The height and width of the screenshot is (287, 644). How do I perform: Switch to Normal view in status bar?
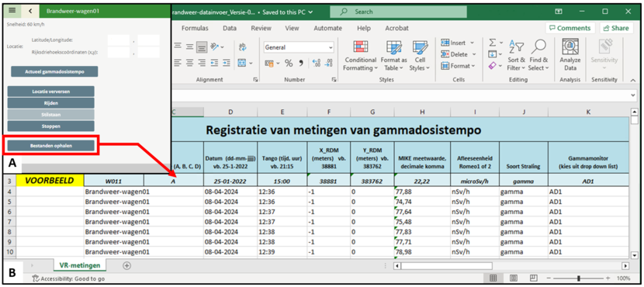tap(493, 278)
